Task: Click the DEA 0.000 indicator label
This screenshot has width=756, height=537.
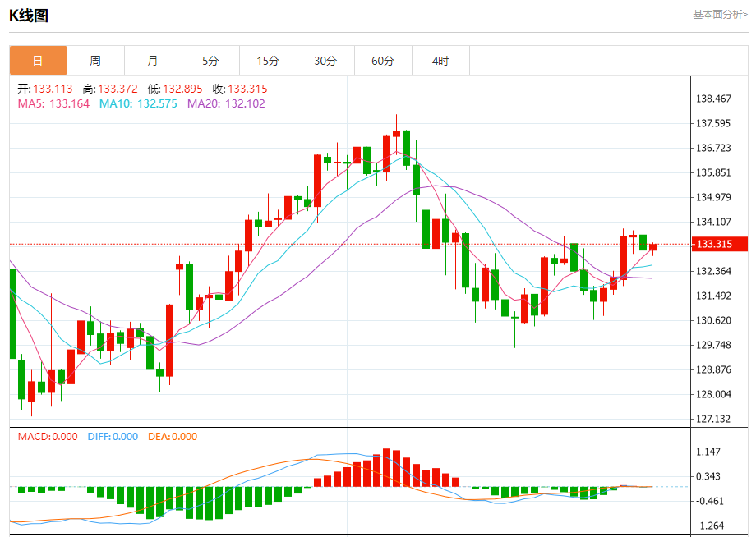Action: [173, 437]
